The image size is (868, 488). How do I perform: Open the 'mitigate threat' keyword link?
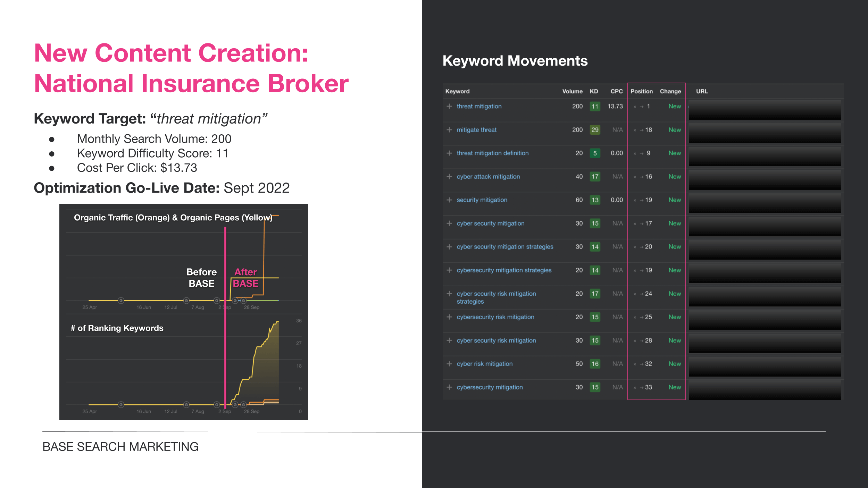coord(476,130)
